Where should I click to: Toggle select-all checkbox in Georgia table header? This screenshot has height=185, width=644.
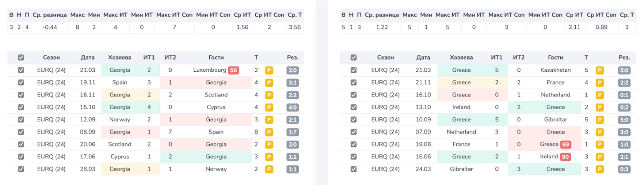pos(21,58)
